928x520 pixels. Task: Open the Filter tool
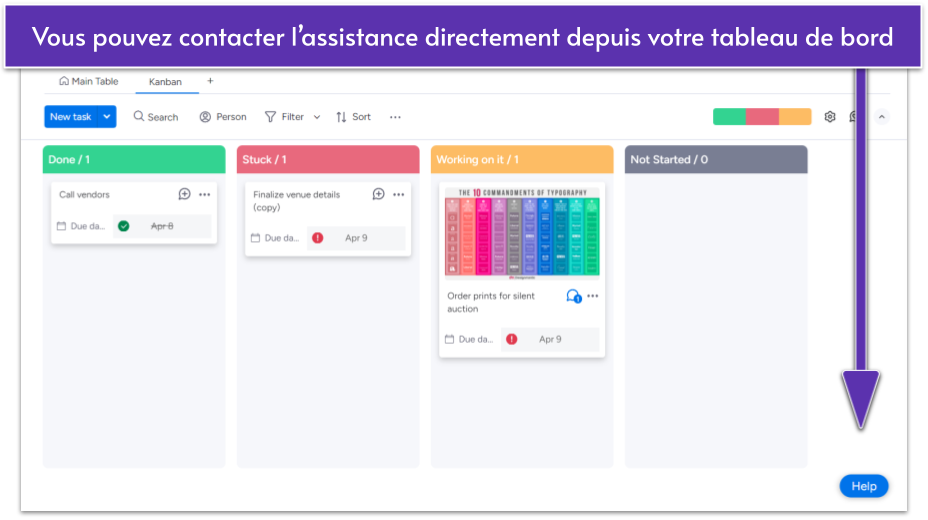[284, 117]
